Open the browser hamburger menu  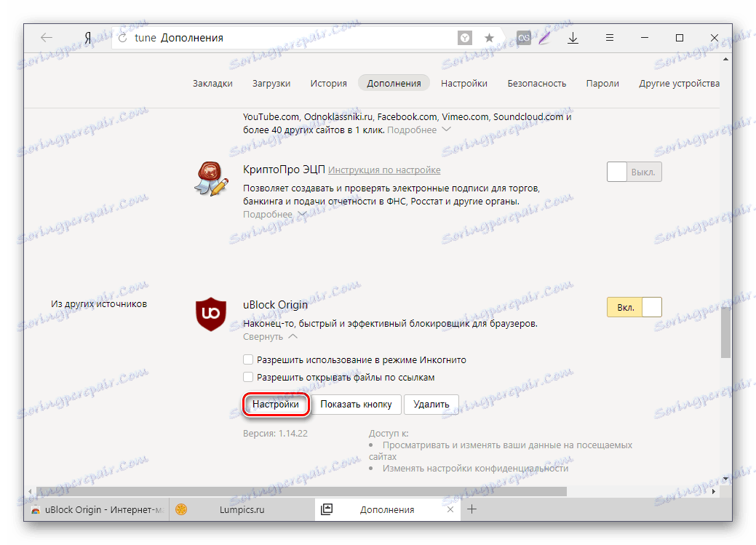click(x=610, y=38)
